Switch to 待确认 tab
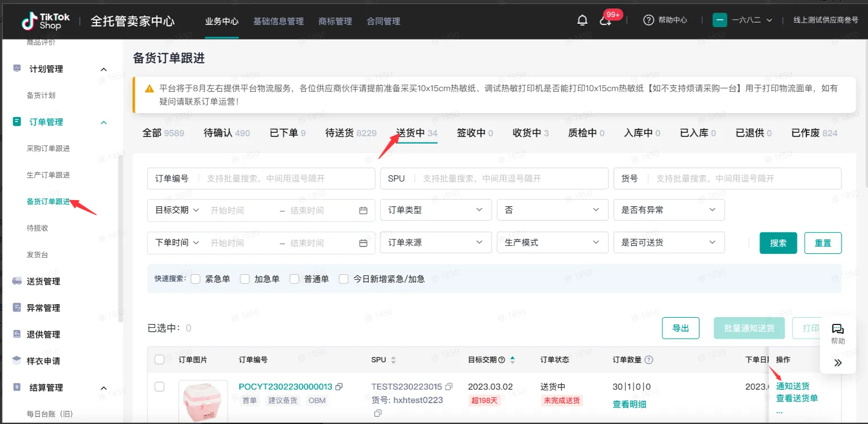The width and height of the screenshot is (868, 424). [x=226, y=133]
